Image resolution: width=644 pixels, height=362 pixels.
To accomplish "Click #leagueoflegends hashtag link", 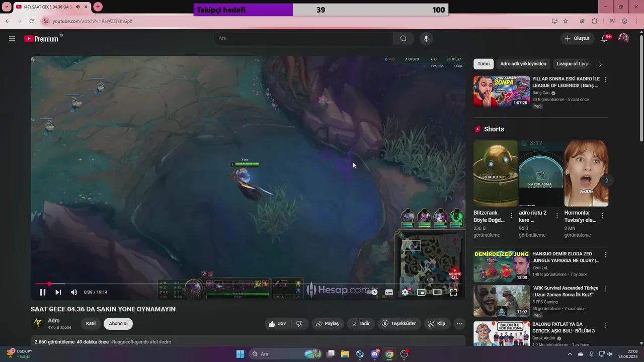I will coord(130,342).
